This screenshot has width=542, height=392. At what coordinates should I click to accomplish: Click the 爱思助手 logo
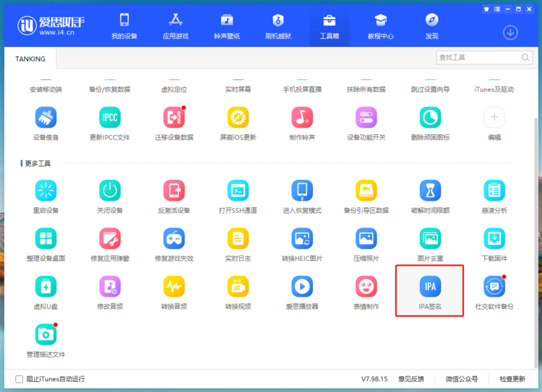(x=51, y=25)
